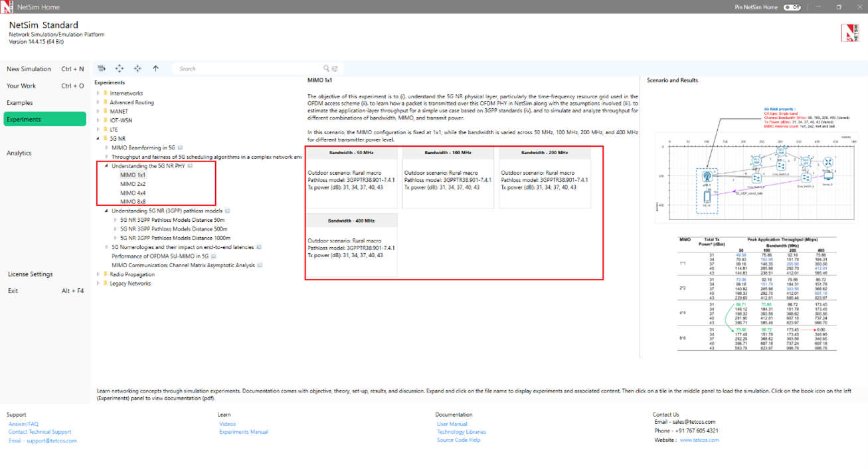Expand the Internetworks folder

(98, 94)
